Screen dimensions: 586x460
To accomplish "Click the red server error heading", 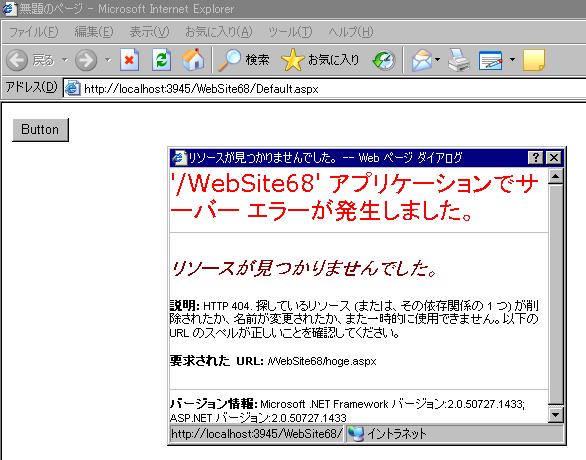I will (354, 197).
